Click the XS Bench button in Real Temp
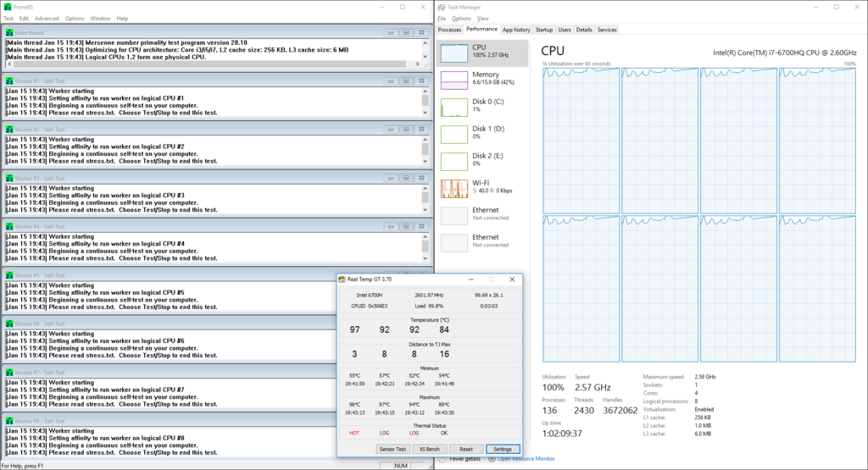Screen dimensions: 868x470 [430, 449]
